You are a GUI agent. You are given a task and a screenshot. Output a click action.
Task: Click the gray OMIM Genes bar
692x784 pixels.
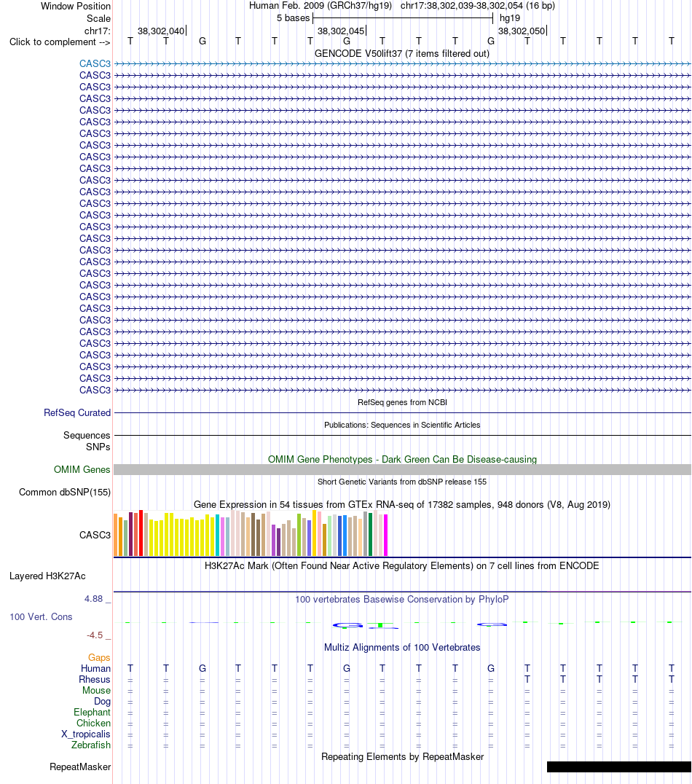(x=402, y=469)
